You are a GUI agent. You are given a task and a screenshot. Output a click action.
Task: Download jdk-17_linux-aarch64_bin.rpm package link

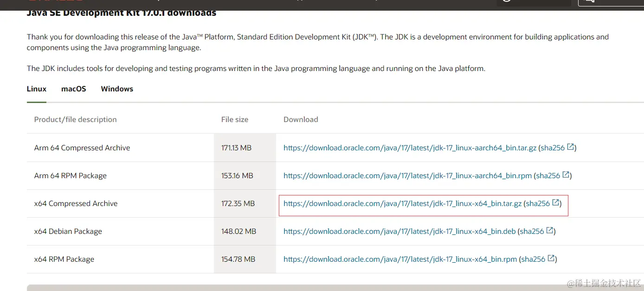pyautogui.click(x=407, y=176)
